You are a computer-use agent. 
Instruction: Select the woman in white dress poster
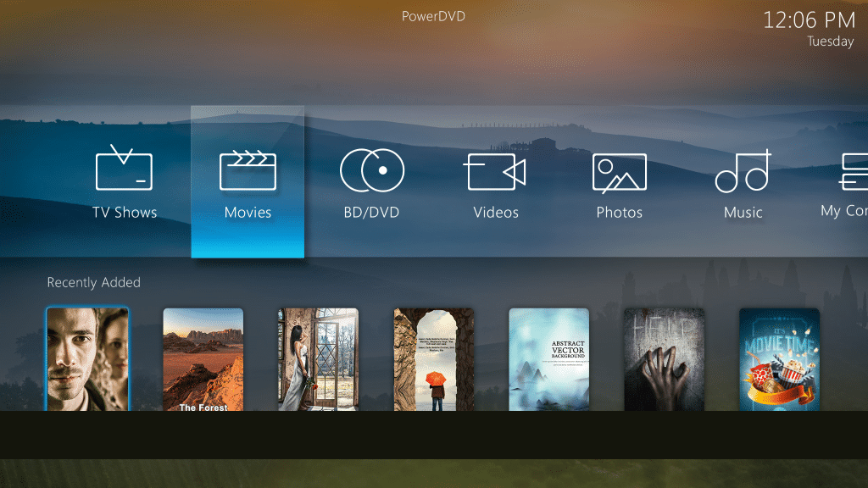319,359
